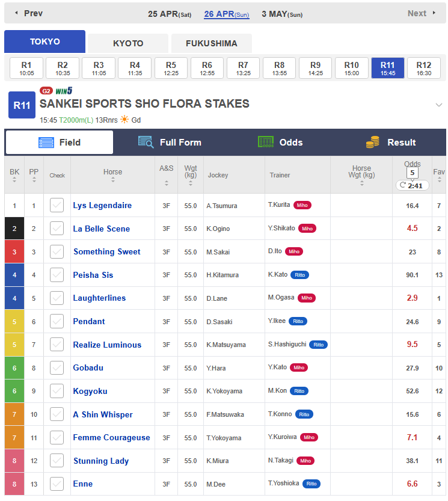
Task: Click the Miho badge next to M.Ogasa
Action: [307, 298]
